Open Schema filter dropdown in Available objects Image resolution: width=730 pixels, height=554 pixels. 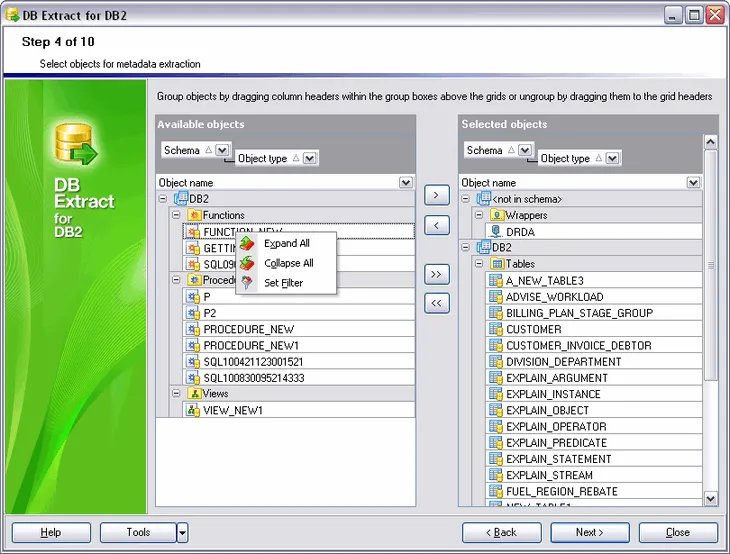(x=222, y=150)
